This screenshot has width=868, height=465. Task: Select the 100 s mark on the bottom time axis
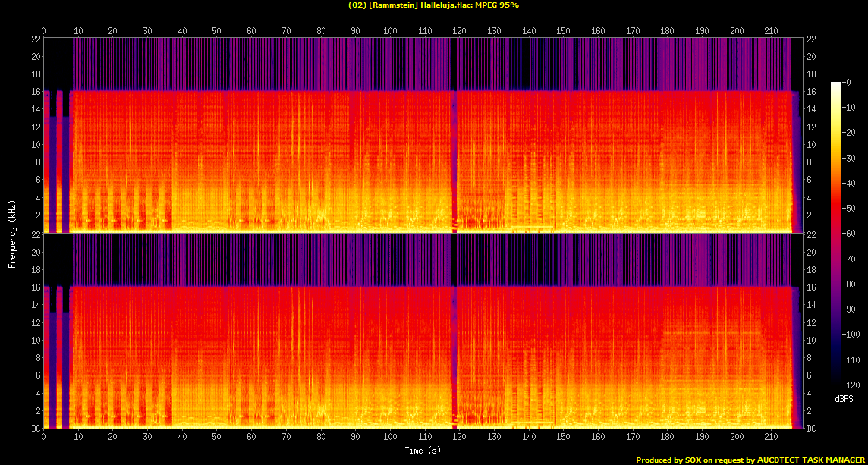390,438
